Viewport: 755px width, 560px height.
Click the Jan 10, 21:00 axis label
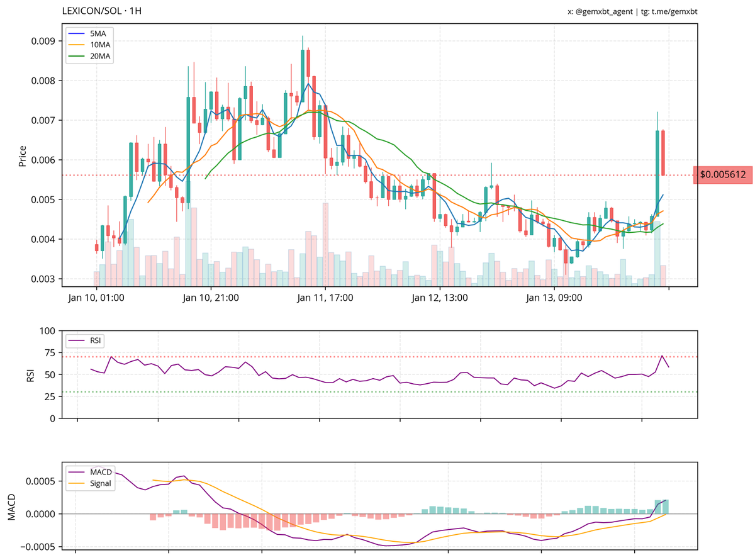click(x=211, y=298)
